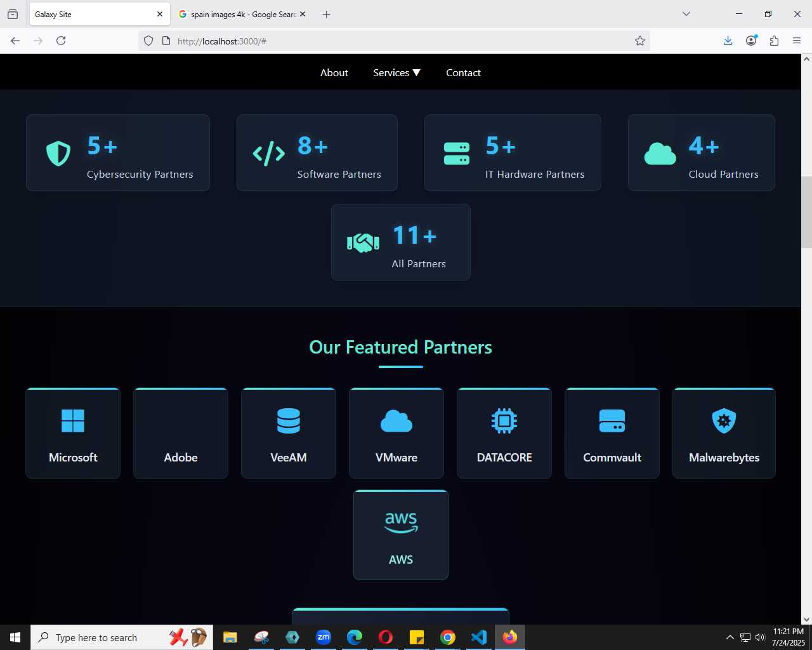Open the About page in the navbar

(334, 72)
